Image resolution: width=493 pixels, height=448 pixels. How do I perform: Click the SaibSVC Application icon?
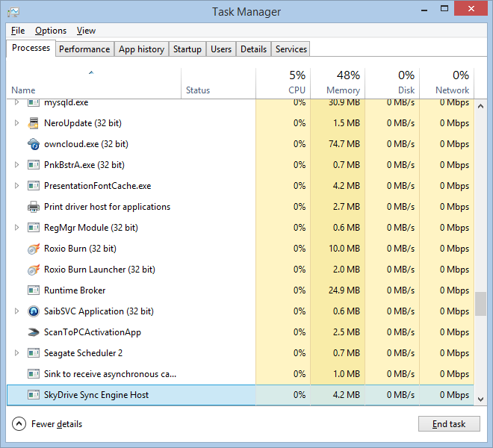(x=33, y=311)
